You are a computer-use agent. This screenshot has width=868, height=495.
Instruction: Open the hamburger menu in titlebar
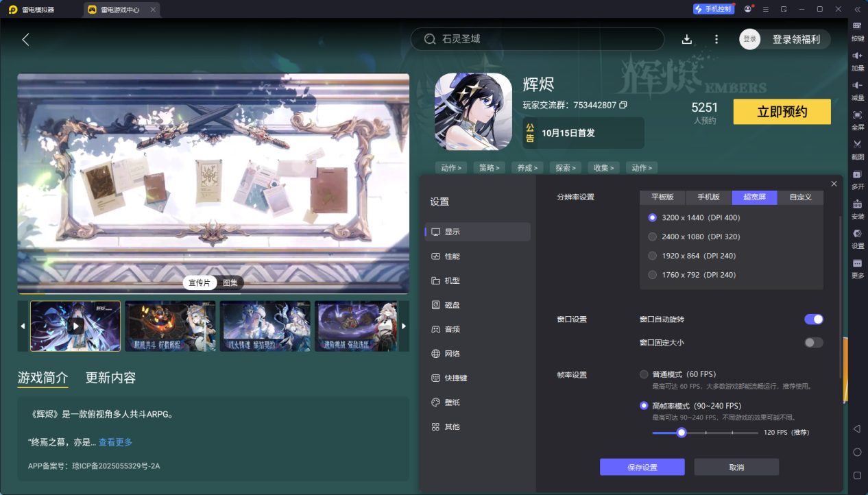click(x=765, y=9)
